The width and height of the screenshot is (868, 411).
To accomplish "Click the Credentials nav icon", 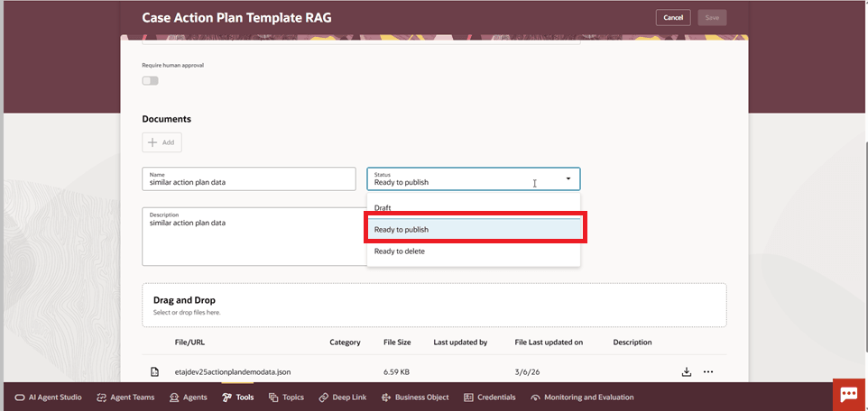I will (468, 397).
